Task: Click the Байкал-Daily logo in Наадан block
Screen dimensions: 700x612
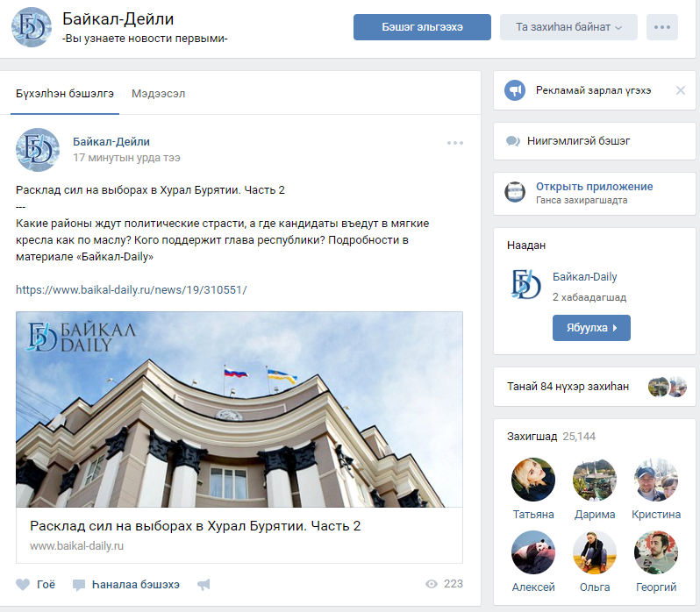Action: tap(525, 286)
